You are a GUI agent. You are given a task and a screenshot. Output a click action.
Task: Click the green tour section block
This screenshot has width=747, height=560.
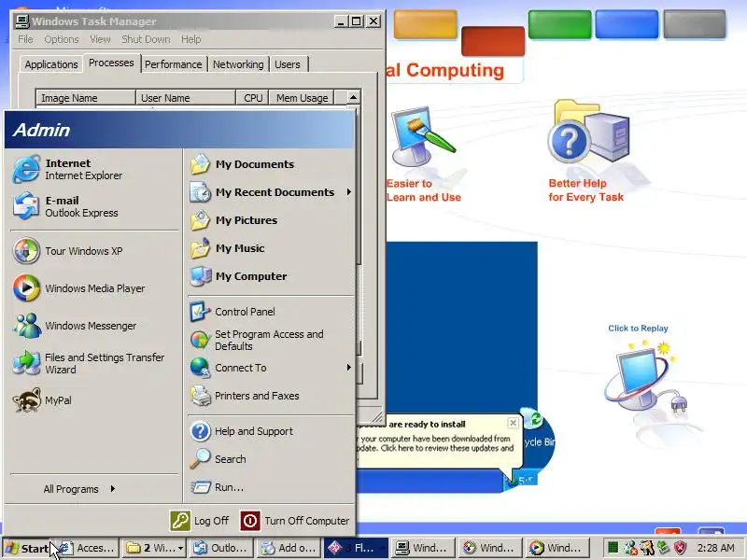click(559, 24)
